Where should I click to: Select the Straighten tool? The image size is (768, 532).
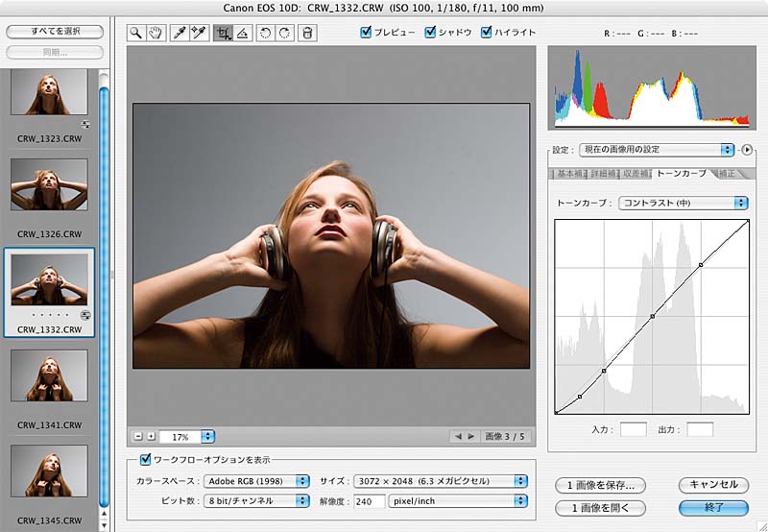242,33
